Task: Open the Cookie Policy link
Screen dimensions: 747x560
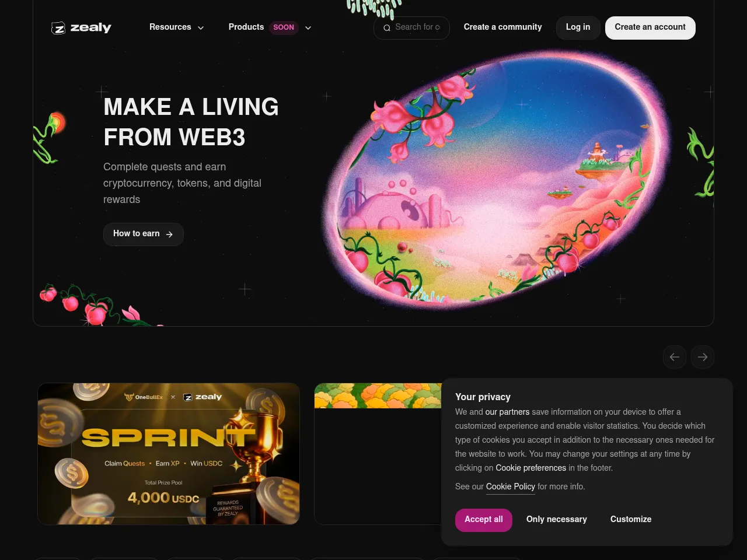Action: 511,487
